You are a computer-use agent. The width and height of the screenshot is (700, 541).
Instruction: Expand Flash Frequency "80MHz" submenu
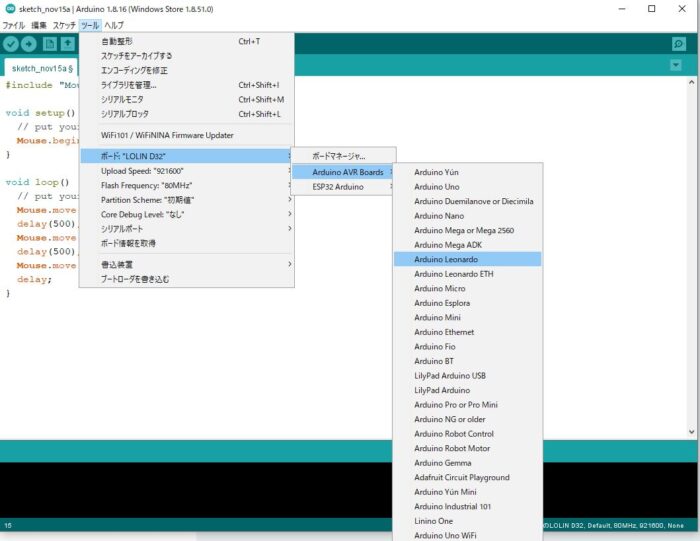(187, 185)
